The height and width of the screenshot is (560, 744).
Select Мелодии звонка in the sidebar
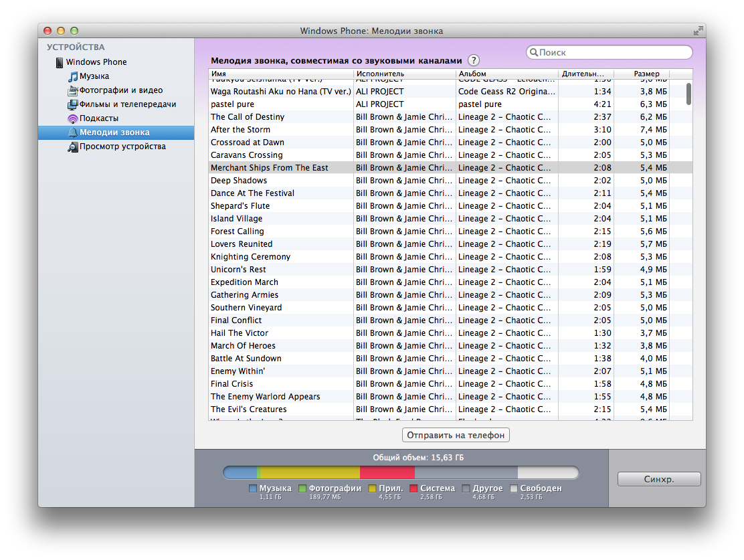[x=116, y=132]
